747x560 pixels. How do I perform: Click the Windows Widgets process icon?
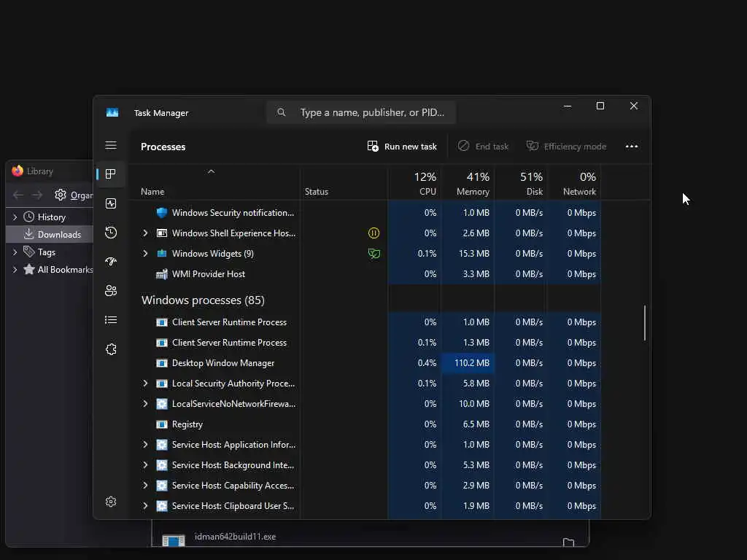coord(162,253)
